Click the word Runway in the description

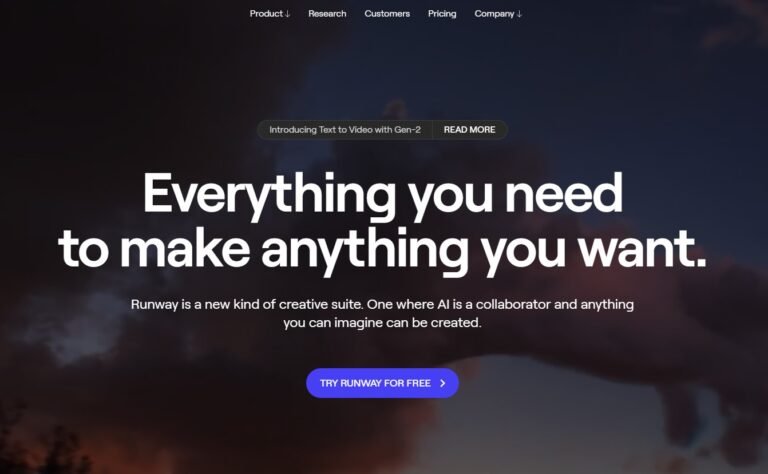154,305
